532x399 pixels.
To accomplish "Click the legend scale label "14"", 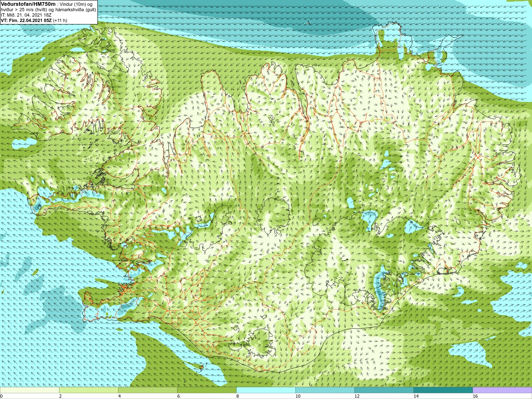I will (416, 396).
